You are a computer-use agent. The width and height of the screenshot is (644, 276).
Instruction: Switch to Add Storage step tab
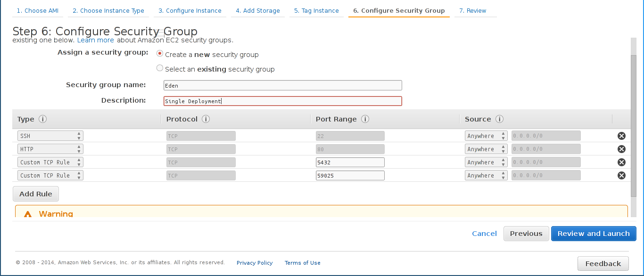[257, 11]
